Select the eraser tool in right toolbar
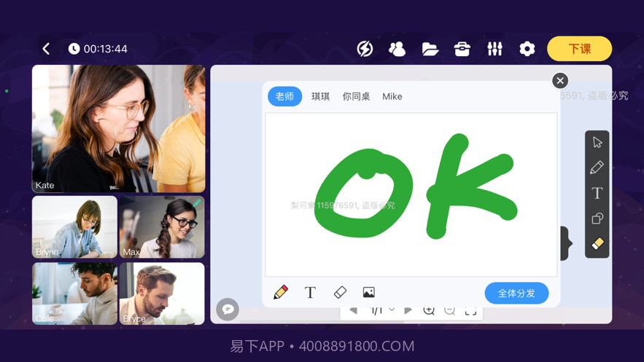This screenshot has width=644, height=362. [597, 244]
